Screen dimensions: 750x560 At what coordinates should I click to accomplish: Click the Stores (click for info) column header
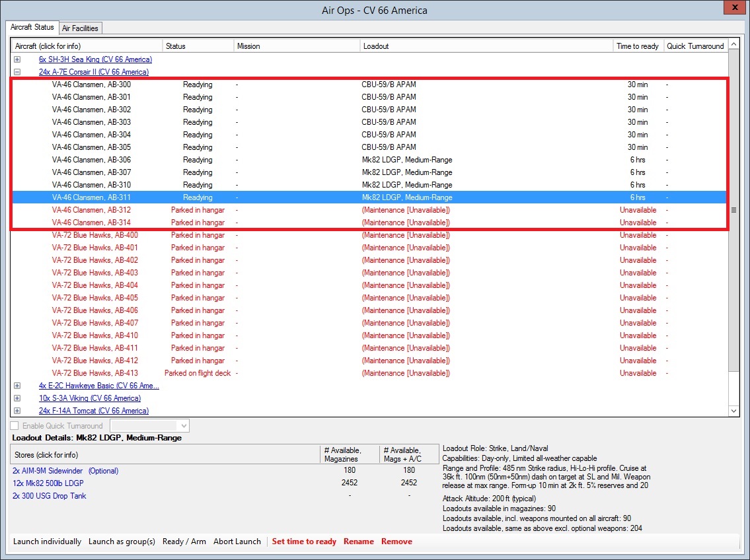[165, 454]
